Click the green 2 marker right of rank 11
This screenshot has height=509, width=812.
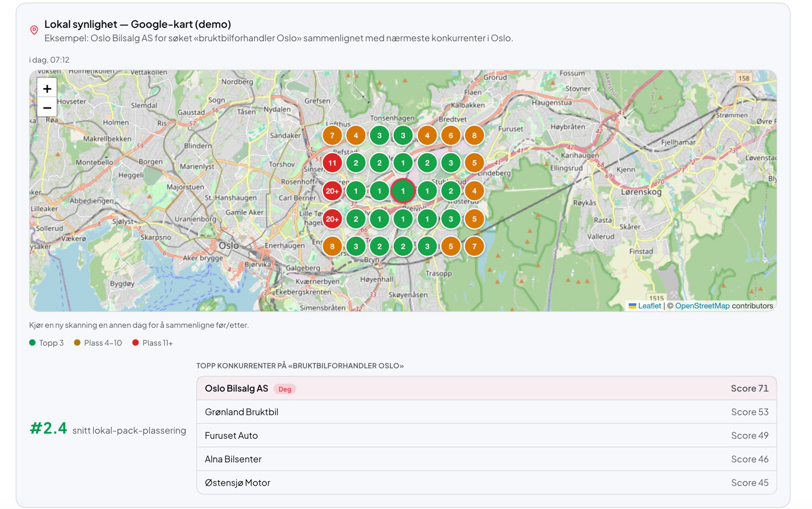click(x=356, y=163)
